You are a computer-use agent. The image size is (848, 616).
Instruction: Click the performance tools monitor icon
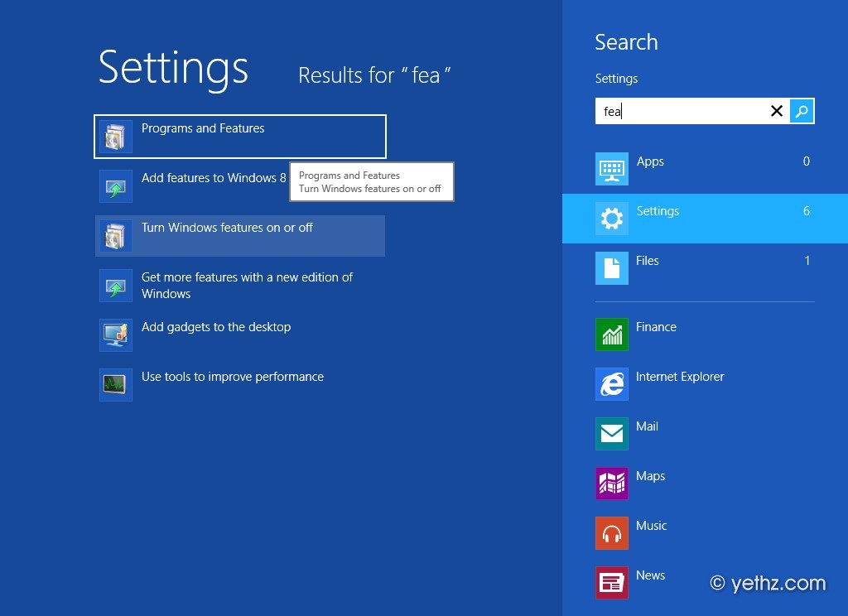click(x=115, y=385)
